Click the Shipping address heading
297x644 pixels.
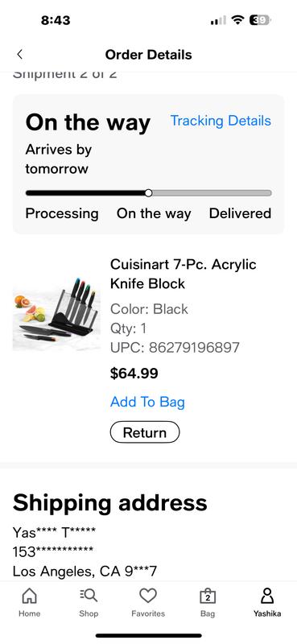[110, 502]
